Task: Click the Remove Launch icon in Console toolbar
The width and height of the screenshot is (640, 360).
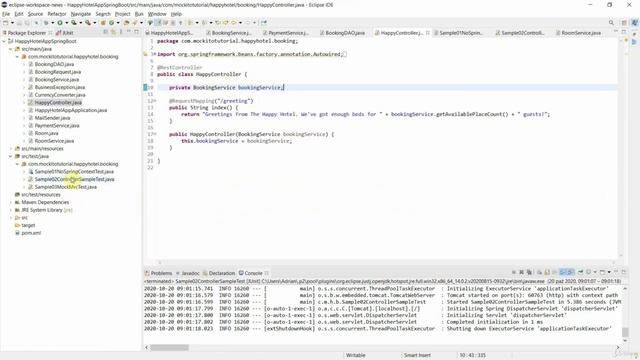Action: click(521, 272)
